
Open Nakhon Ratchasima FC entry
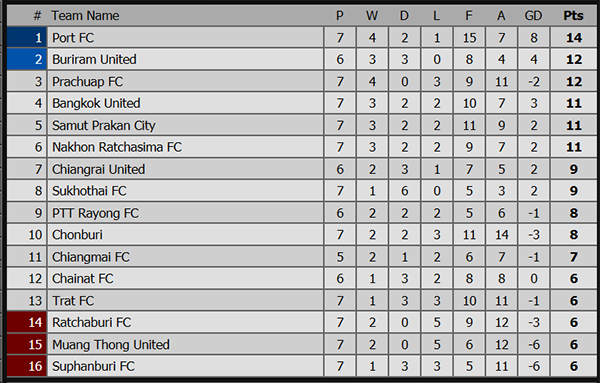(x=117, y=147)
